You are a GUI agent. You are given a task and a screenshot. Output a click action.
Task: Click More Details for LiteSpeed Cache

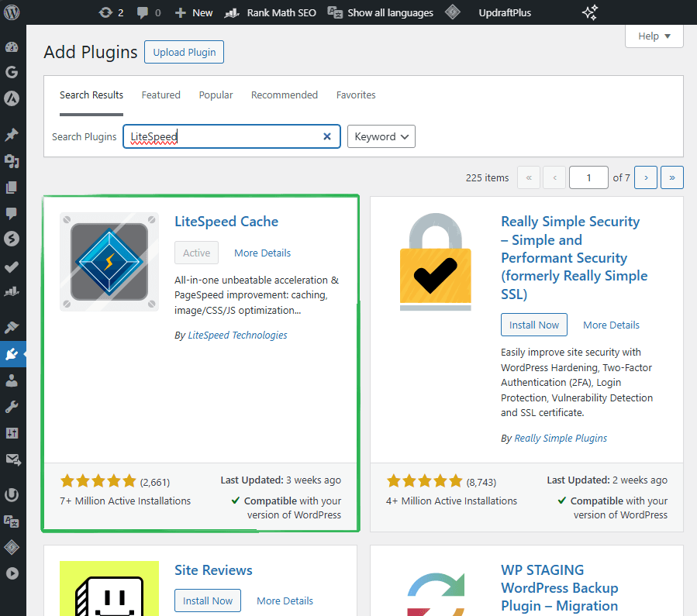click(262, 253)
